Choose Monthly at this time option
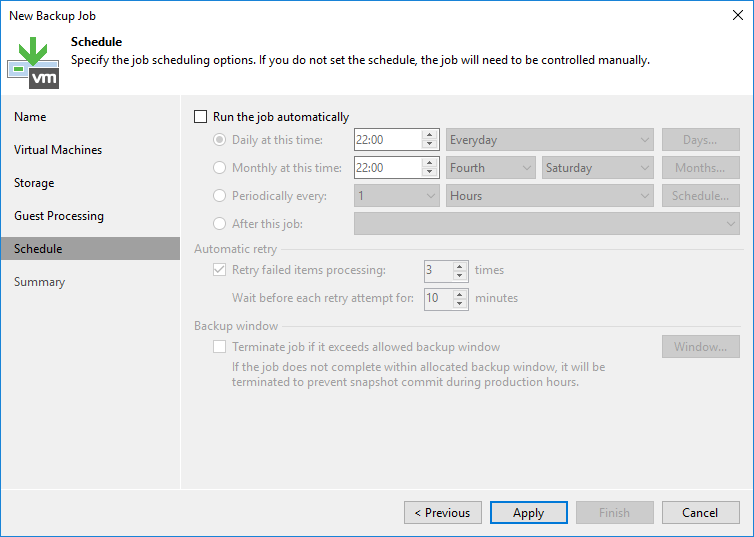The image size is (754, 537). coord(220,168)
